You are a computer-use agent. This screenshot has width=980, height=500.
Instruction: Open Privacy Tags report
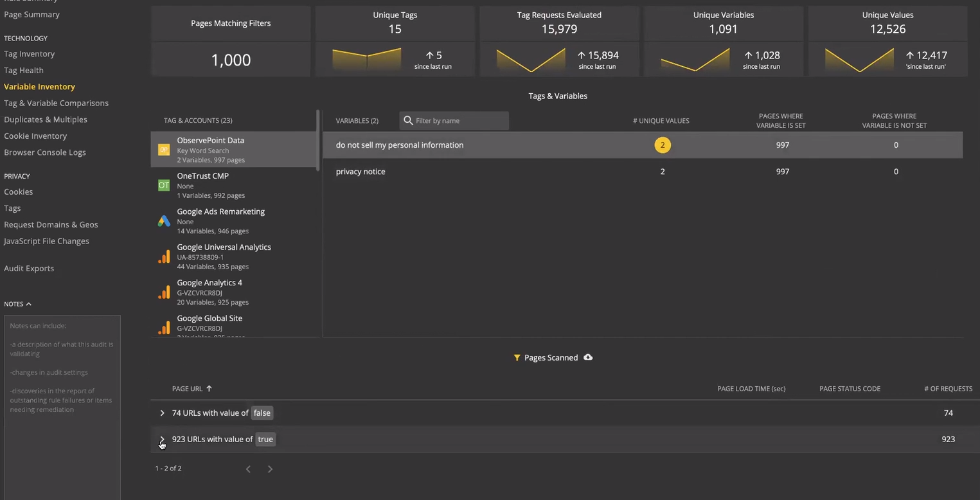[x=12, y=208]
